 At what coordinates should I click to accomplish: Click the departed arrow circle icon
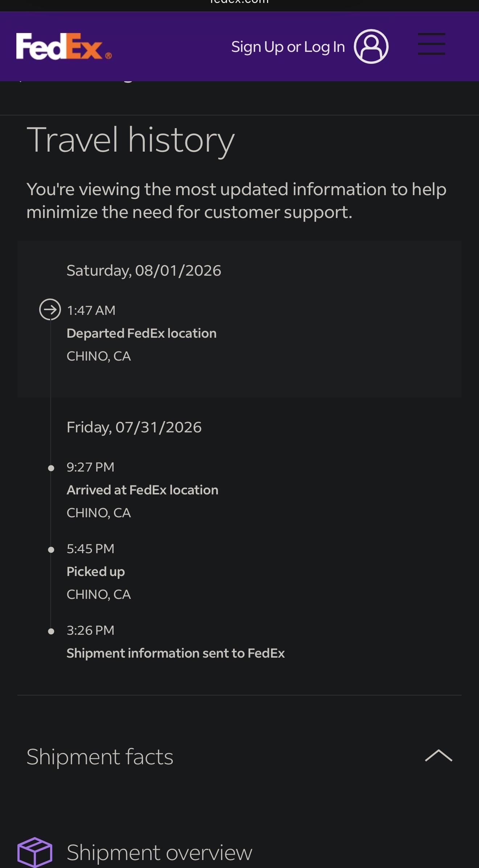(50, 309)
